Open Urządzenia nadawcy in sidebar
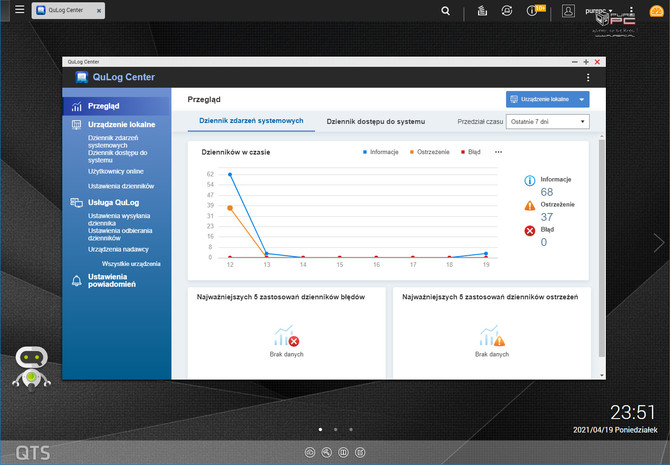Viewport: 670px width, 465px height. pos(118,250)
